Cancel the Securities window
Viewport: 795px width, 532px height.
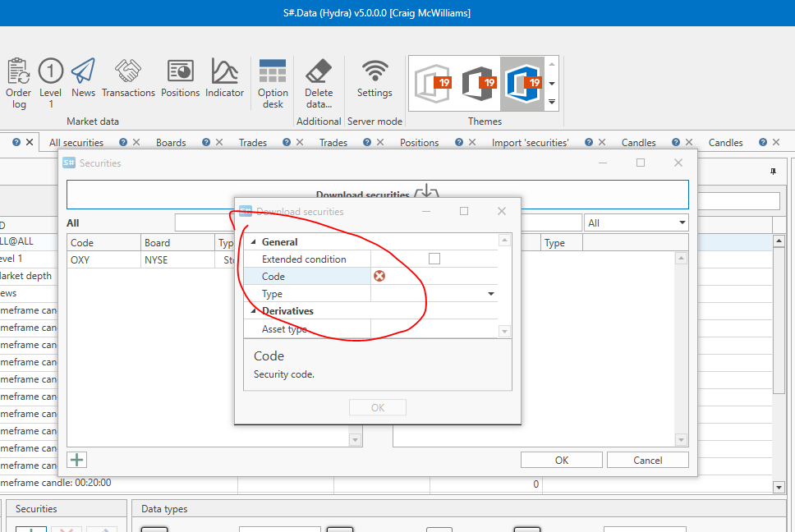point(647,460)
